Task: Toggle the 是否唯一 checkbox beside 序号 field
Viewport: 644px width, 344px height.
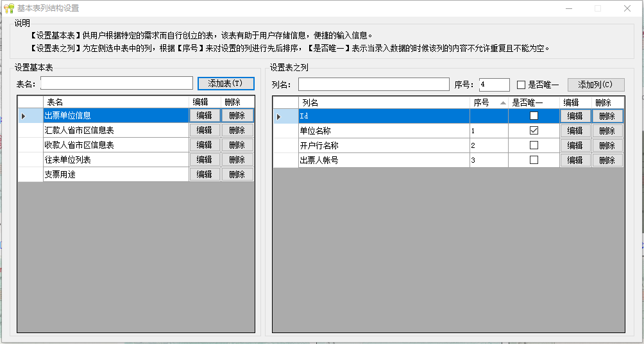Action: (x=521, y=85)
